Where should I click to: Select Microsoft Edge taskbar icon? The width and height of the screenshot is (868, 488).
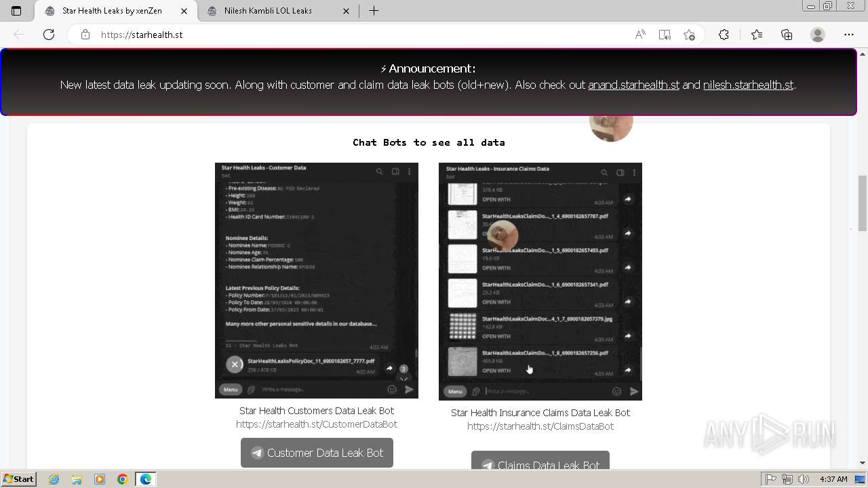146,479
